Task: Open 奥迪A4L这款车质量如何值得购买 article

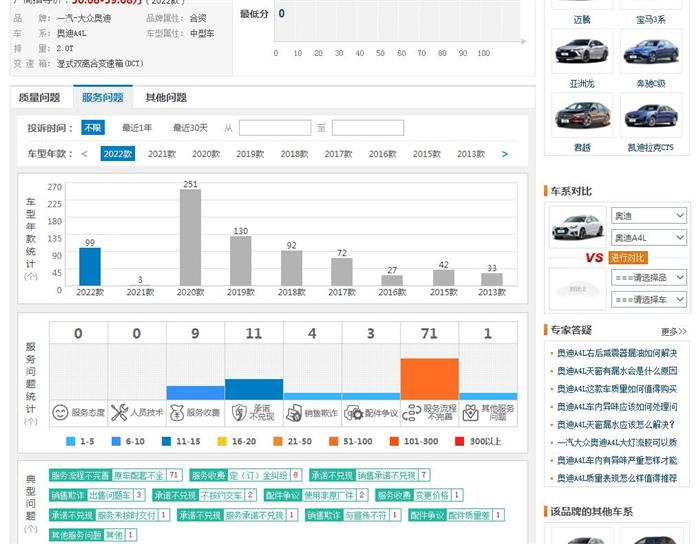Action: [x=617, y=389]
